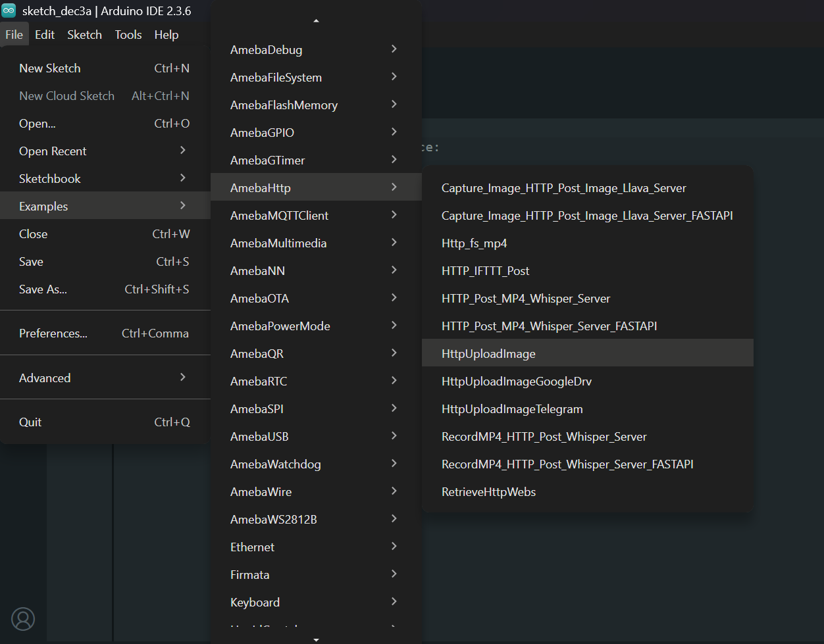Choose Preferences from the File menu

tap(53, 334)
